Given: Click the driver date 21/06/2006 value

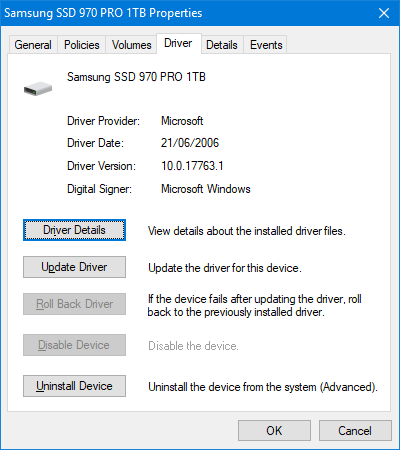Looking at the screenshot, I should pos(190,143).
